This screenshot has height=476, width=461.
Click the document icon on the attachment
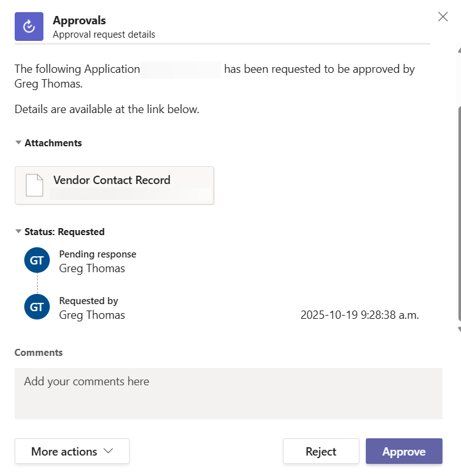(34, 185)
